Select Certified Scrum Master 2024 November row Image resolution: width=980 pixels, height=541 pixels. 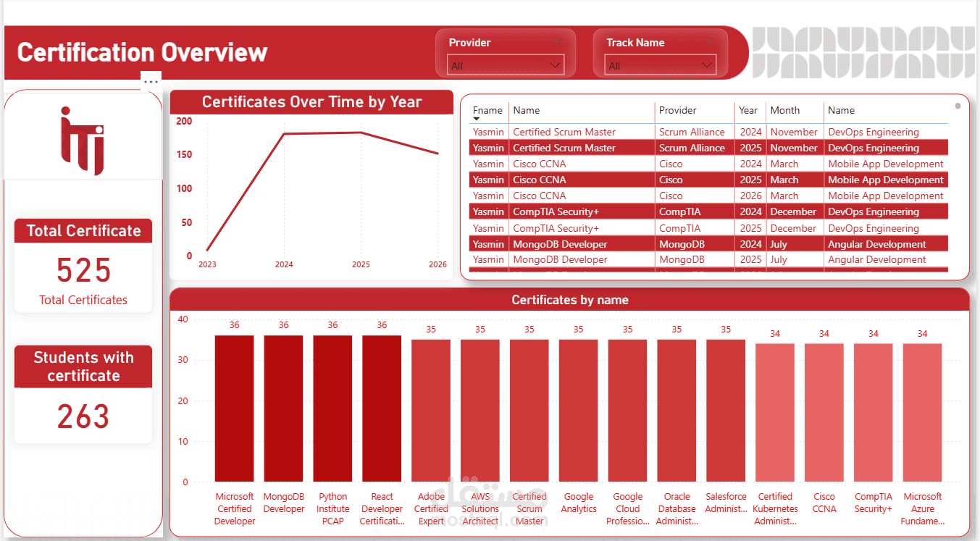pos(708,132)
